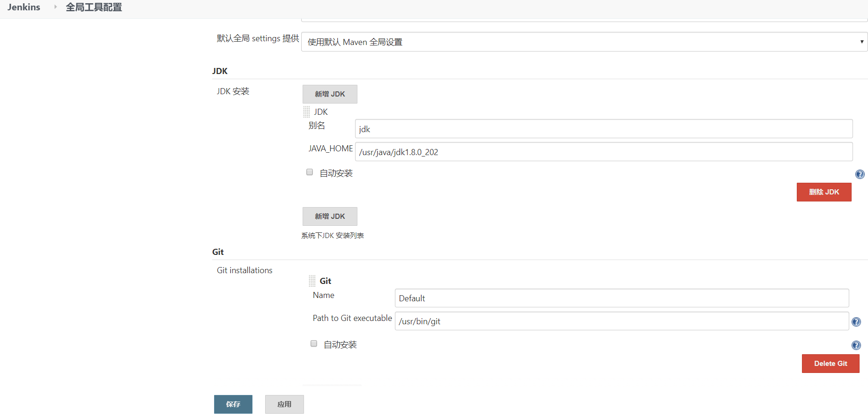Open help for Path to Git executable

856,322
